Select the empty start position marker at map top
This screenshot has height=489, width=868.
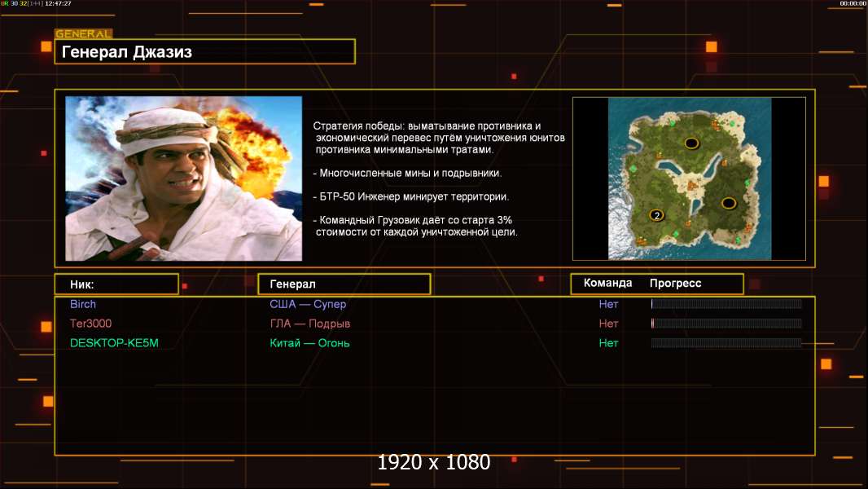tap(691, 143)
